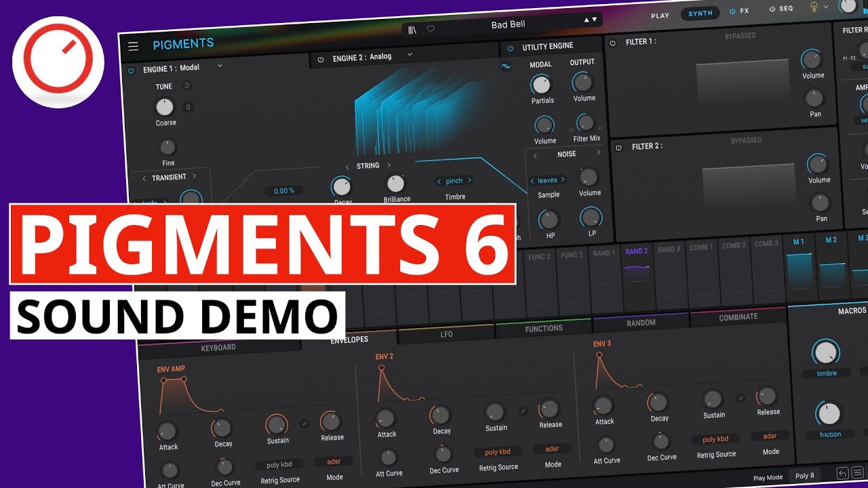Select the RAND 2 modulation source slot
Screen dimensions: 868x488
coord(637,277)
